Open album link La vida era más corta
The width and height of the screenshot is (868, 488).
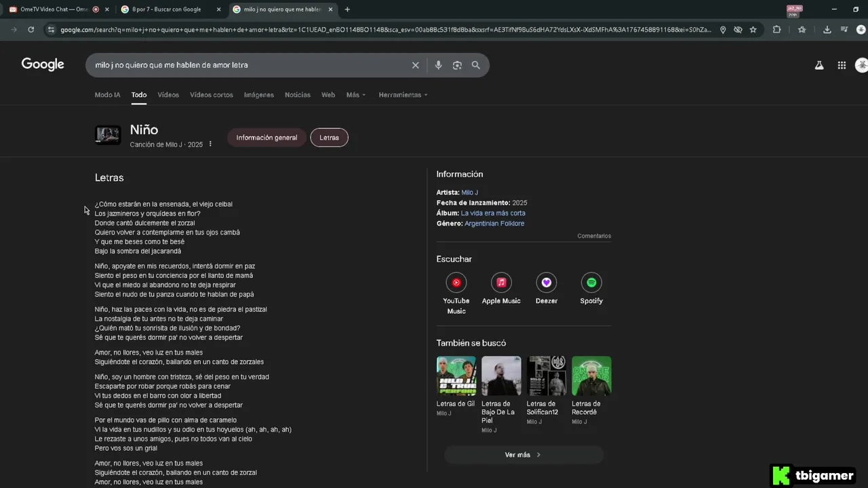tap(493, 213)
